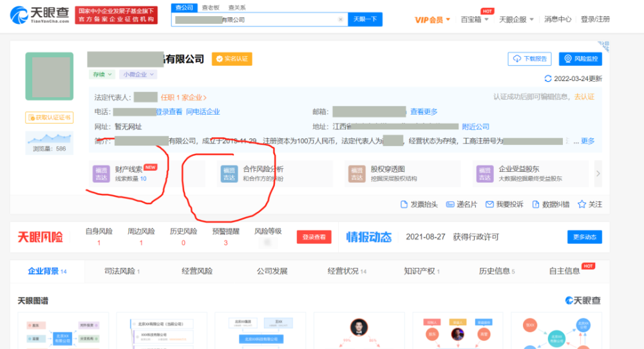644x349 pixels.
Task: Click the 我要投诉 envelope icon
Action: point(489,205)
